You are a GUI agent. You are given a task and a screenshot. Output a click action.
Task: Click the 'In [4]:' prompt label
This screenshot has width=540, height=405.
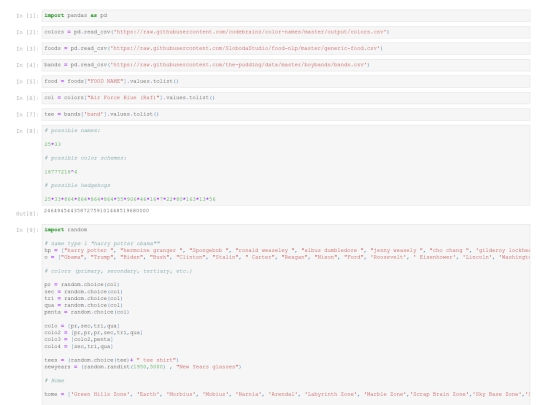click(27, 65)
